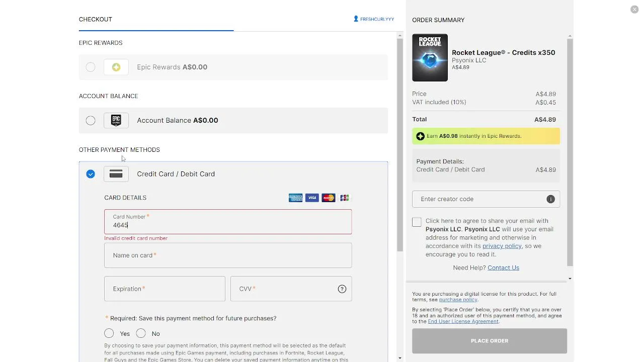This screenshot has height=362, width=644.
Task: Select the Account Balance radio button
Action: click(x=91, y=121)
